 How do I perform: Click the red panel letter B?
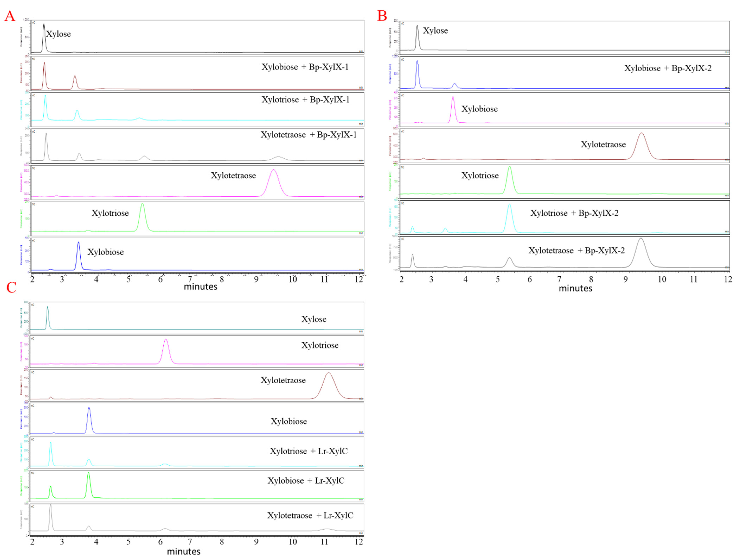[382, 16]
